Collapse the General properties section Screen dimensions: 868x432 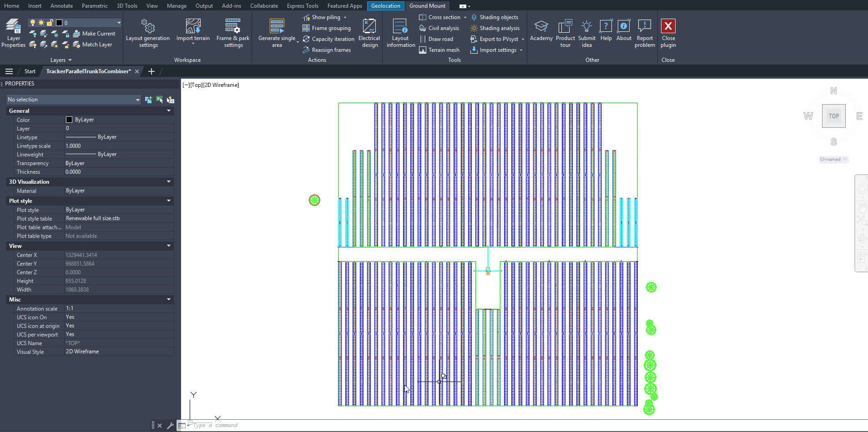pos(169,111)
